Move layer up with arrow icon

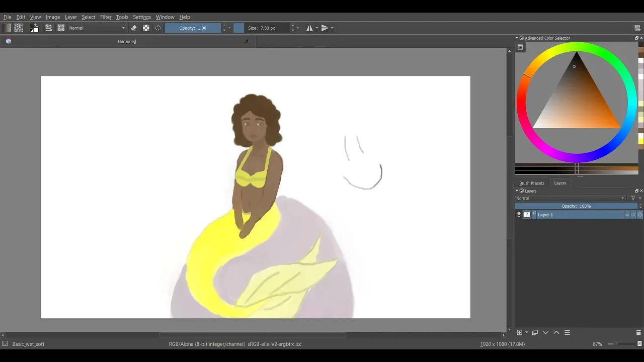tap(556, 333)
